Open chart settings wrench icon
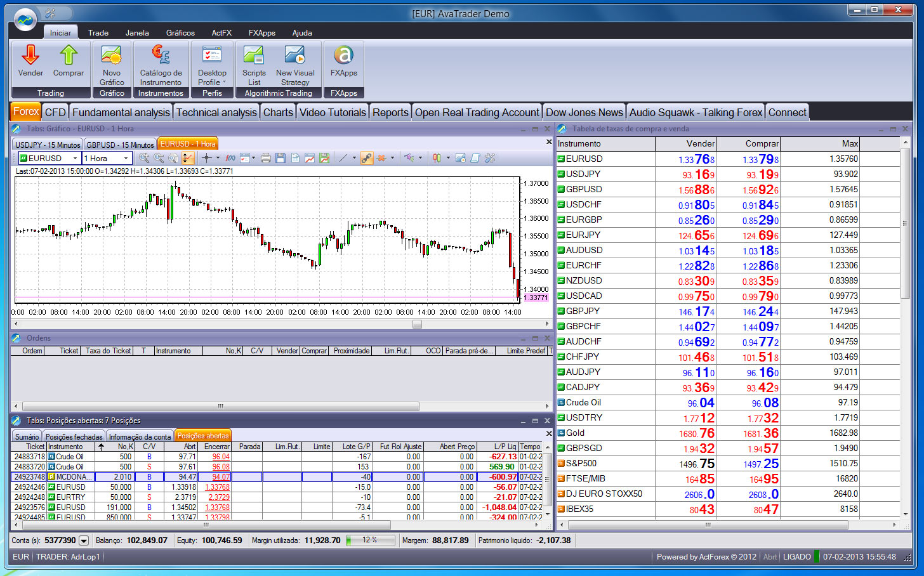Screen dimensions: 924x576 tap(490, 158)
